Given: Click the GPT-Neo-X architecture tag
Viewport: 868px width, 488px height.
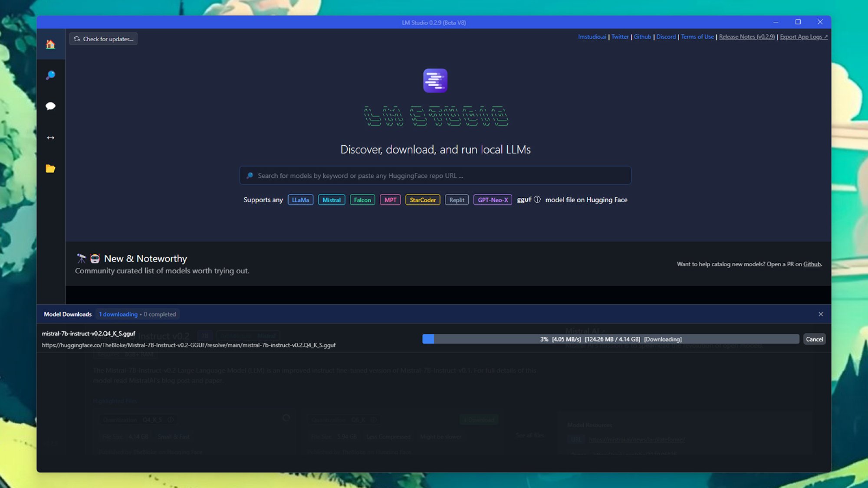Looking at the screenshot, I should [x=493, y=200].
